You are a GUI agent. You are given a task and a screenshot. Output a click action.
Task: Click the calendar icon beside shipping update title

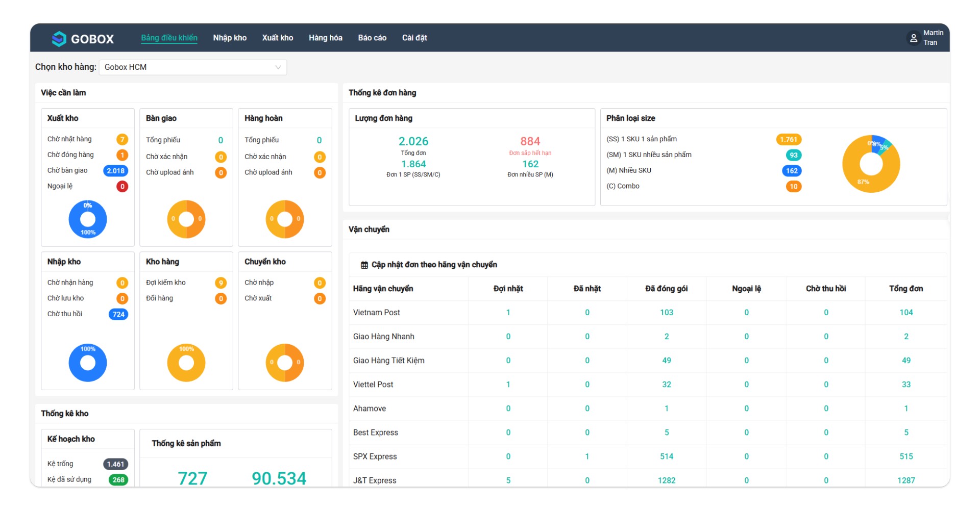pyautogui.click(x=364, y=265)
